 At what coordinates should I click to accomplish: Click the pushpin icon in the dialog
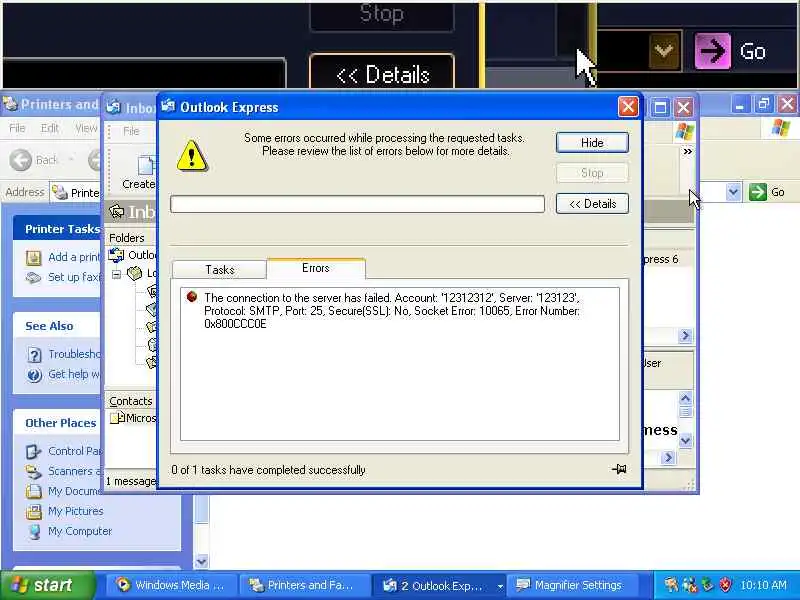coord(619,469)
